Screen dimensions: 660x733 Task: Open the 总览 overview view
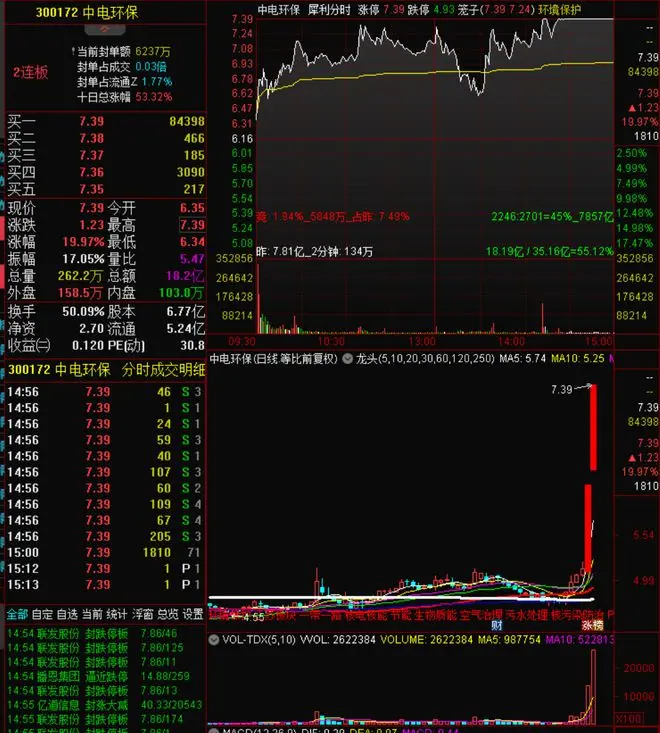(168, 613)
